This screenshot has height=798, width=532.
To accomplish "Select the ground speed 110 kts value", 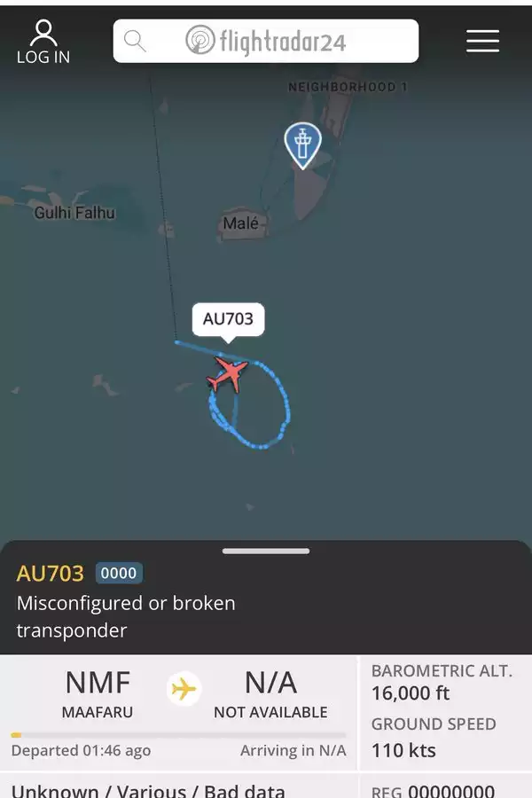I will pos(403,750).
